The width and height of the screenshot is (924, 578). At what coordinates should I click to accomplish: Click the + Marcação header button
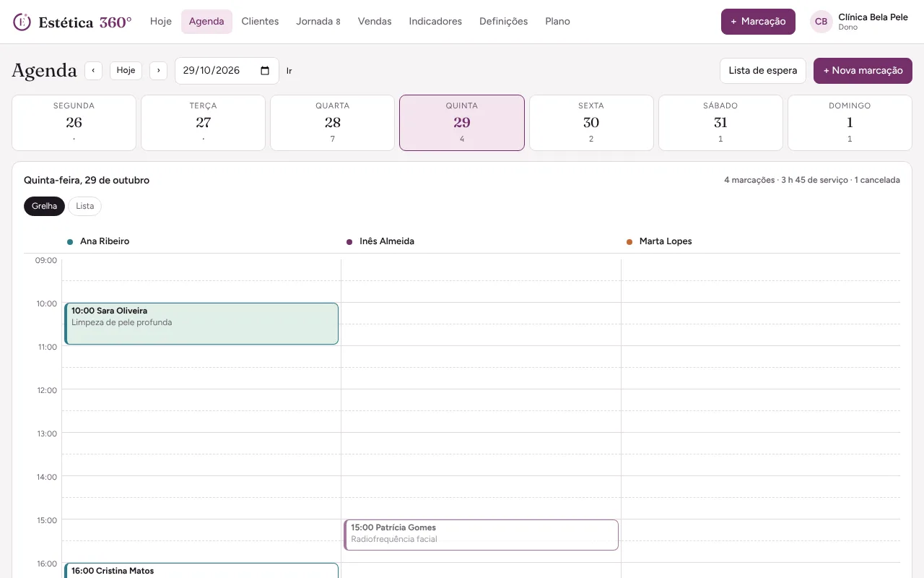tap(758, 22)
